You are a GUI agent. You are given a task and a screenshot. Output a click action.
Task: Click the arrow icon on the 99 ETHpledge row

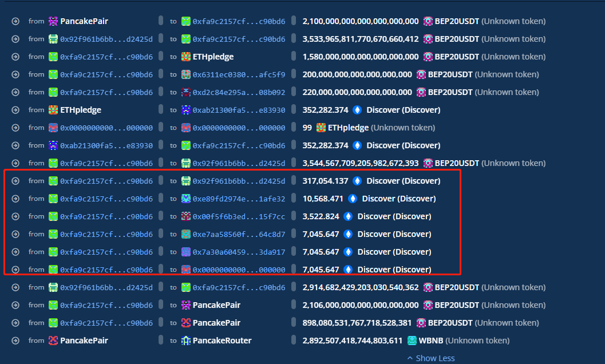tap(15, 128)
